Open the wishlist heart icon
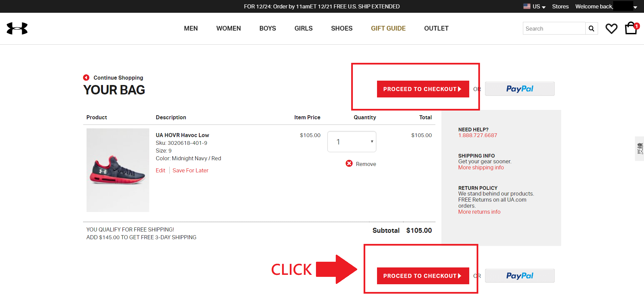 coord(611,29)
